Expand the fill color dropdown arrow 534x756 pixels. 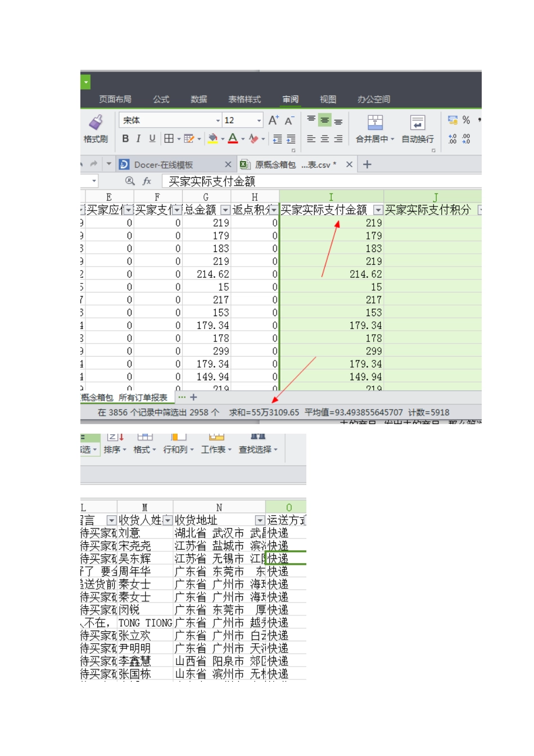pyautogui.click(x=223, y=139)
